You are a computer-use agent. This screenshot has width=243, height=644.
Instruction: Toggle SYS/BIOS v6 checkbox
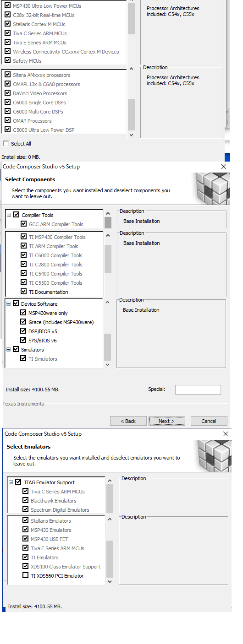(x=23, y=340)
